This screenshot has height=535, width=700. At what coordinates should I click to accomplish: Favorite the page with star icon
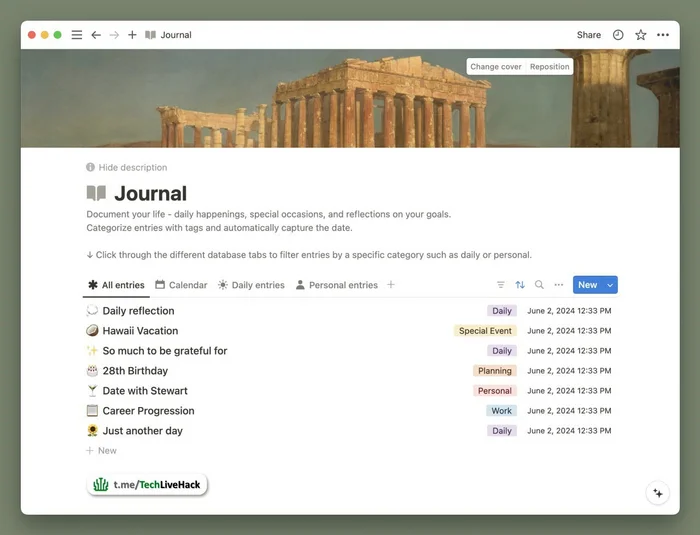tap(641, 35)
